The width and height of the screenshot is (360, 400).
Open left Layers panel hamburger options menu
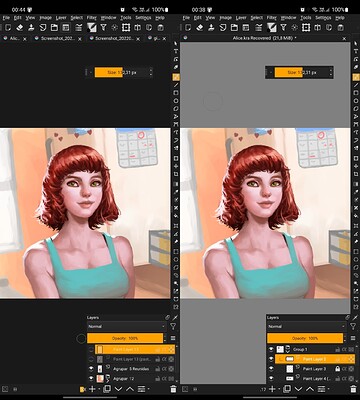(x=173, y=338)
